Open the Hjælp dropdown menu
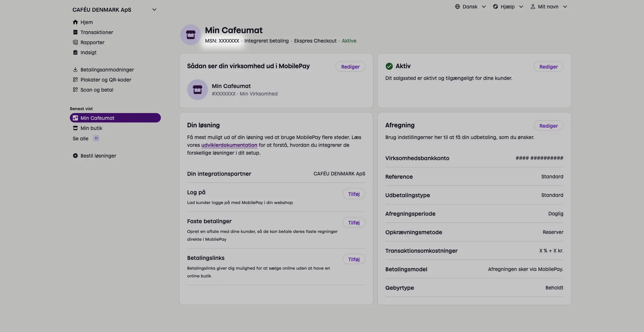Viewport: 644px width, 332px height. point(508,6)
